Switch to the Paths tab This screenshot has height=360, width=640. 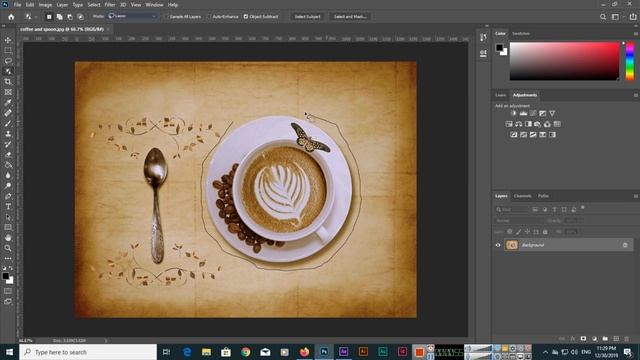[543, 196]
